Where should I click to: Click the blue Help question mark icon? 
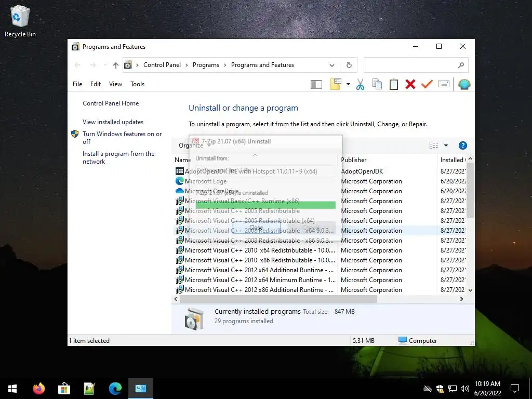462,145
